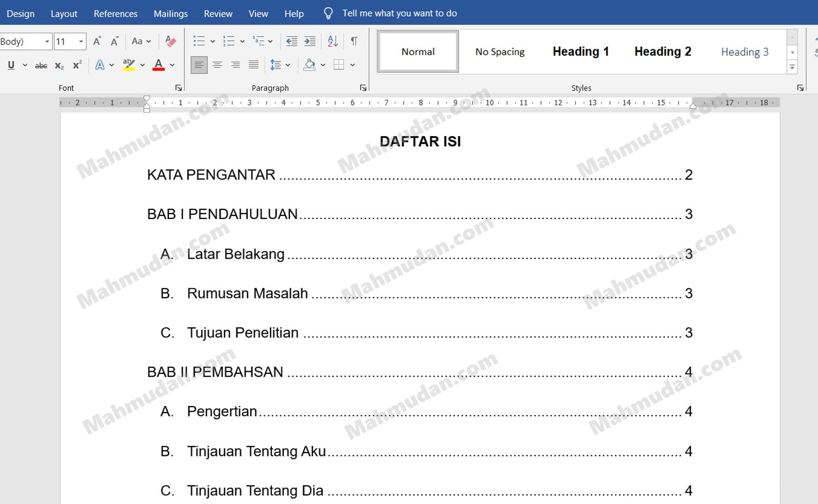This screenshot has width=818, height=504.
Task: Expand the full styles gallery
Action: tap(792, 67)
